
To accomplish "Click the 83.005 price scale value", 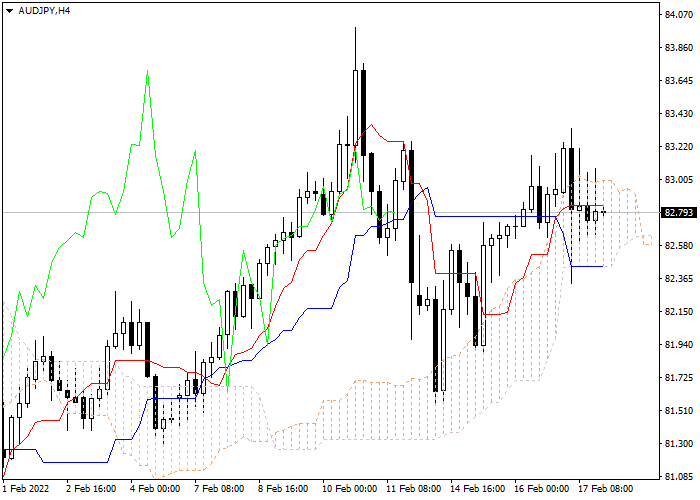I will [x=679, y=180].
